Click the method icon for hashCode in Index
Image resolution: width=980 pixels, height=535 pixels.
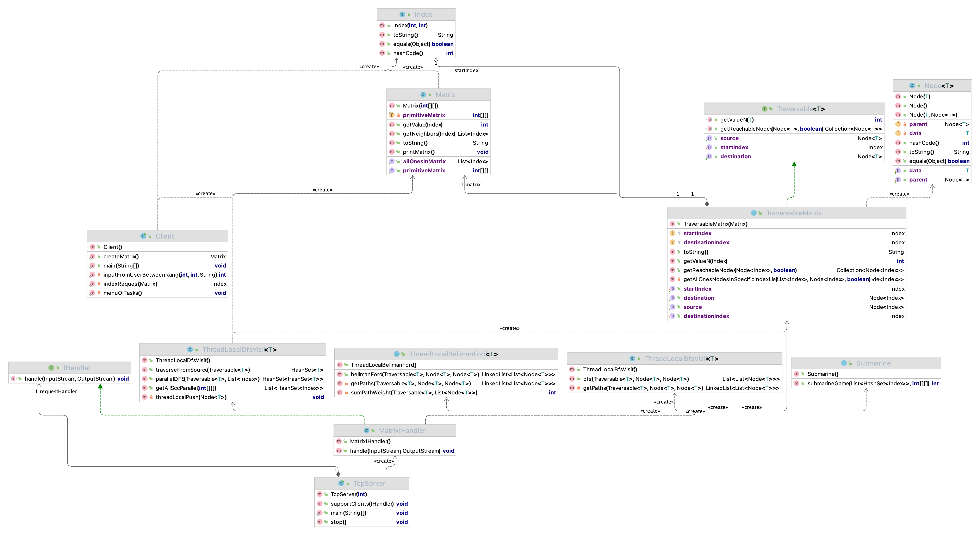(383, 53)
